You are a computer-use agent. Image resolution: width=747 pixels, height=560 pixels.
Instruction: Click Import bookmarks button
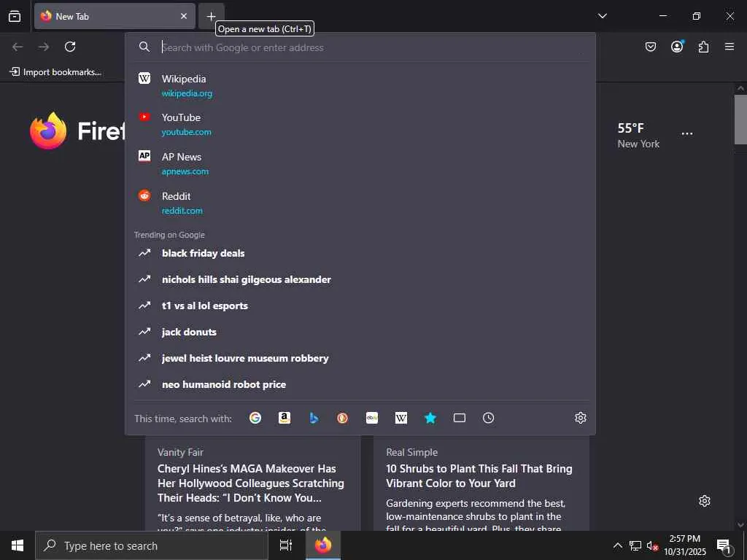click(x=55, y=72)
